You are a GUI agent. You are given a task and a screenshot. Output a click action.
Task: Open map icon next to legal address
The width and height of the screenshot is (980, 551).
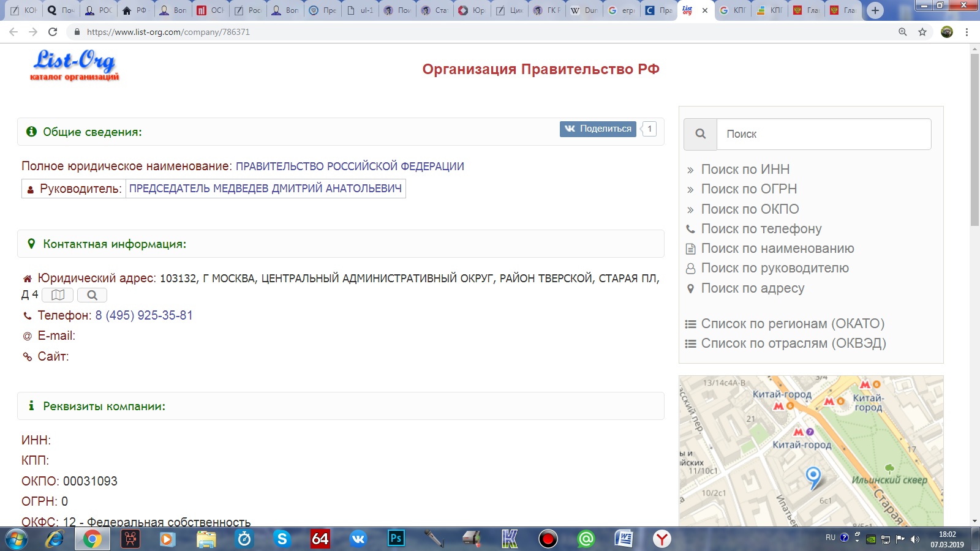[x=58, y=295]
